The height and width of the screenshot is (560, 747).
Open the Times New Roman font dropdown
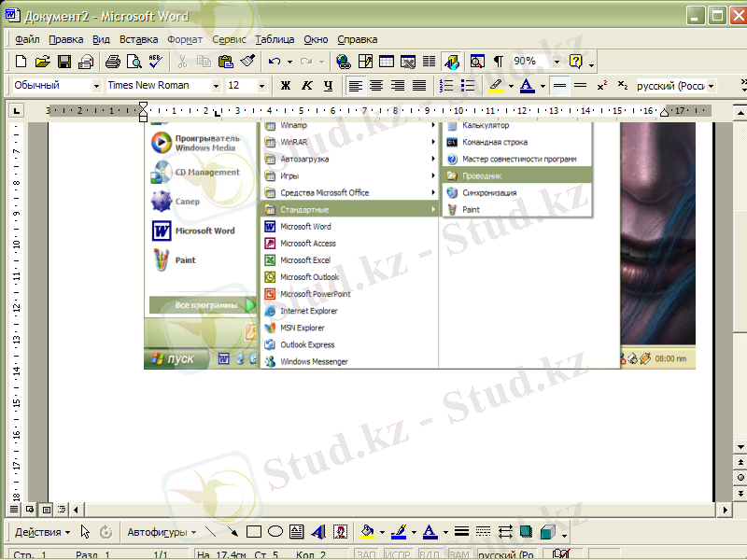pyautogui.click(x=217, y=86)
